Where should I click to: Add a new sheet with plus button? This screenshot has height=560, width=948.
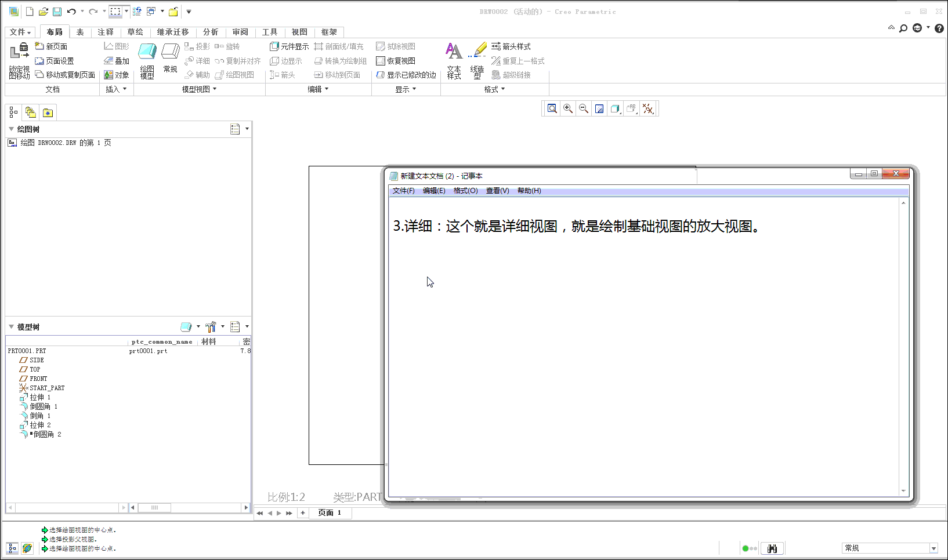(x=303, y=512)
